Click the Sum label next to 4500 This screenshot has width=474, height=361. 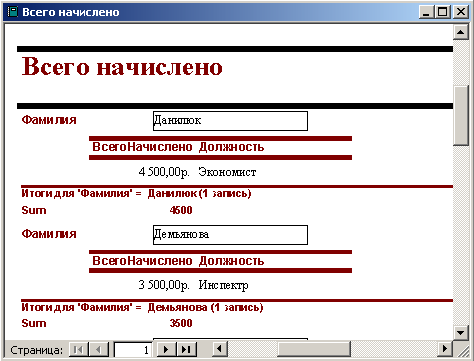point(34,210)
